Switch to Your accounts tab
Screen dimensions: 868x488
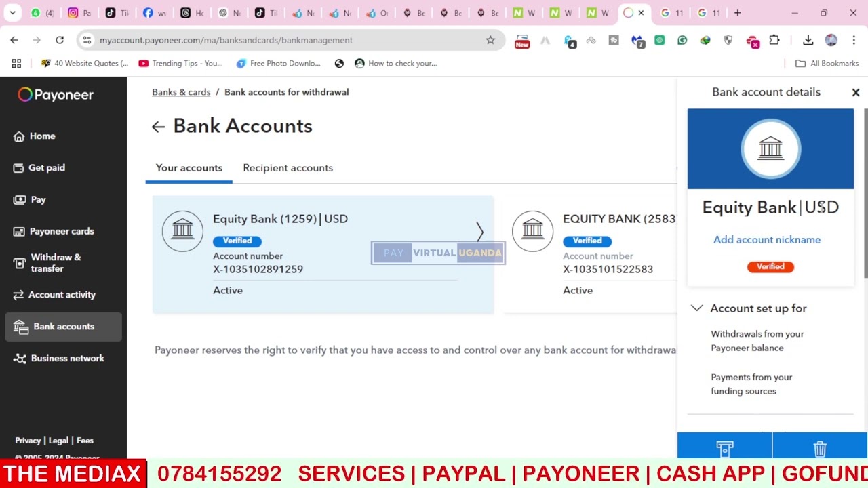[189, 168]
